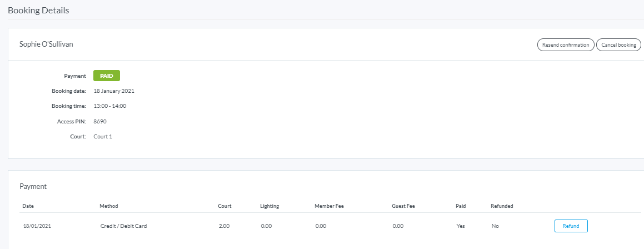Screen dimensions: 644x249
Task: Click the 18/01/2021 payment date cell
Action: pyautogui.click(x=36, y=226)
